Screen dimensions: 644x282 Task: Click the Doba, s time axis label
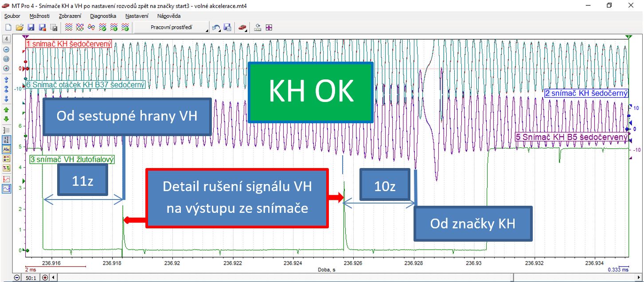[327, 269]
